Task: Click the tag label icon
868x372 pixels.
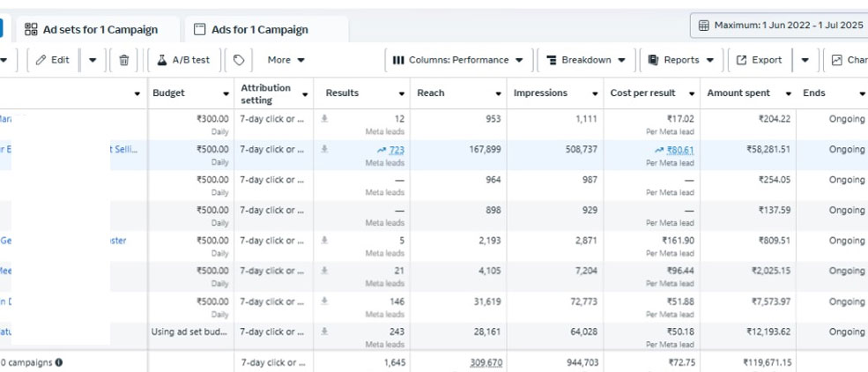Action: pyautogui.click(x=239, y=60)
